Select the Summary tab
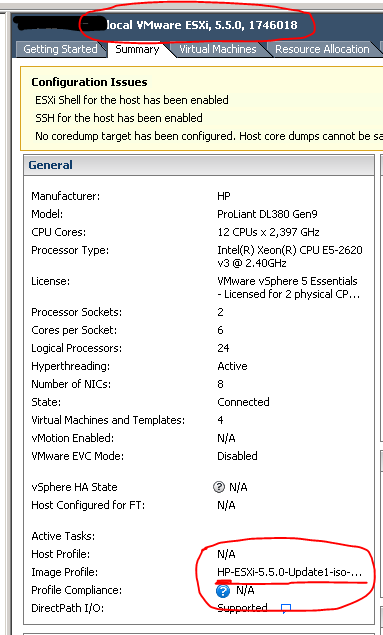Viewport: 383px width, 635px height. (137, 49)
